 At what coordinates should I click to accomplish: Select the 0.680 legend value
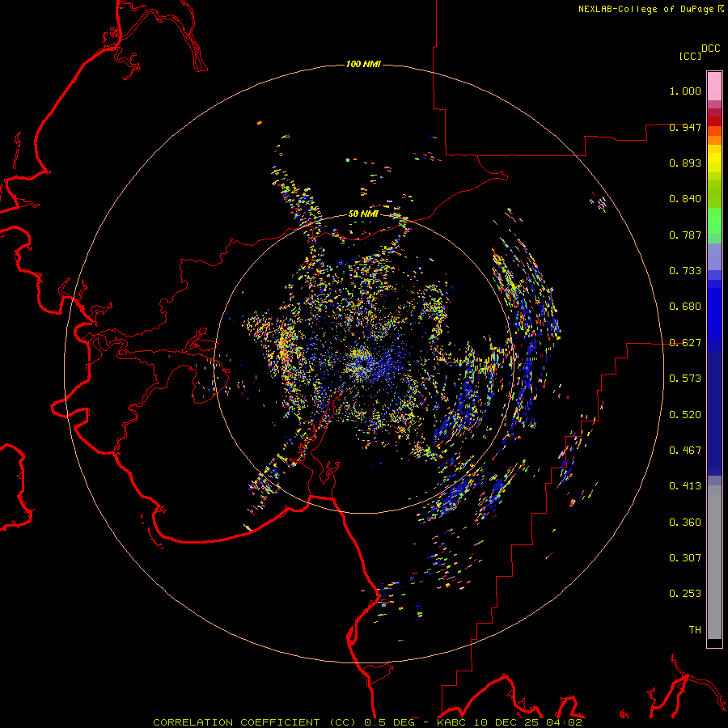pyautogui.click(x=685, y=307)
